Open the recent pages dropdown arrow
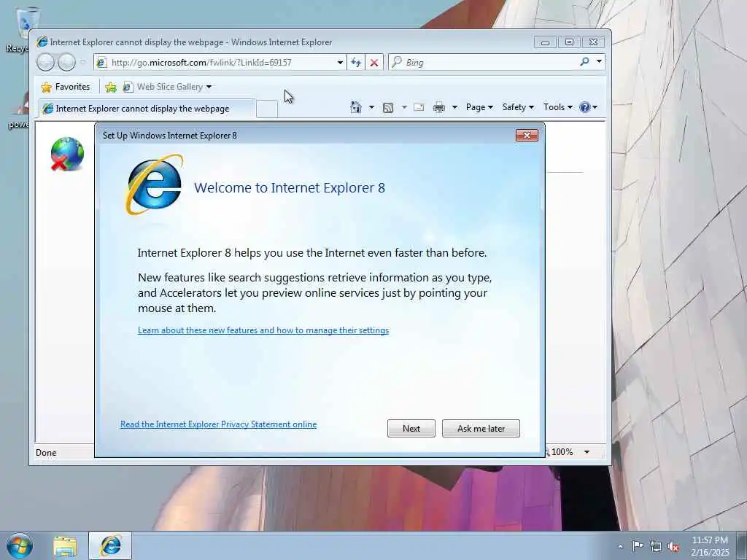The width and height of the screenshot is (747, 560). pos(83,63)
